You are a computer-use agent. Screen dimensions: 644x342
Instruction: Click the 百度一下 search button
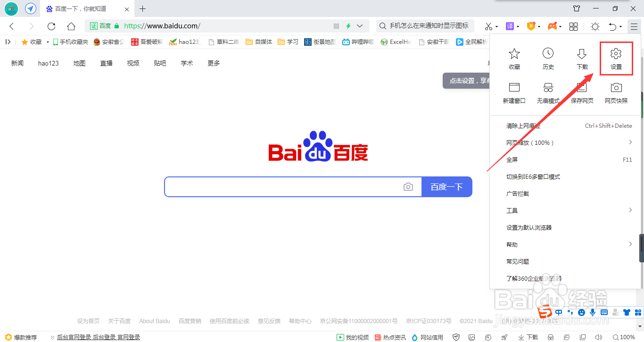pos(446,187)
